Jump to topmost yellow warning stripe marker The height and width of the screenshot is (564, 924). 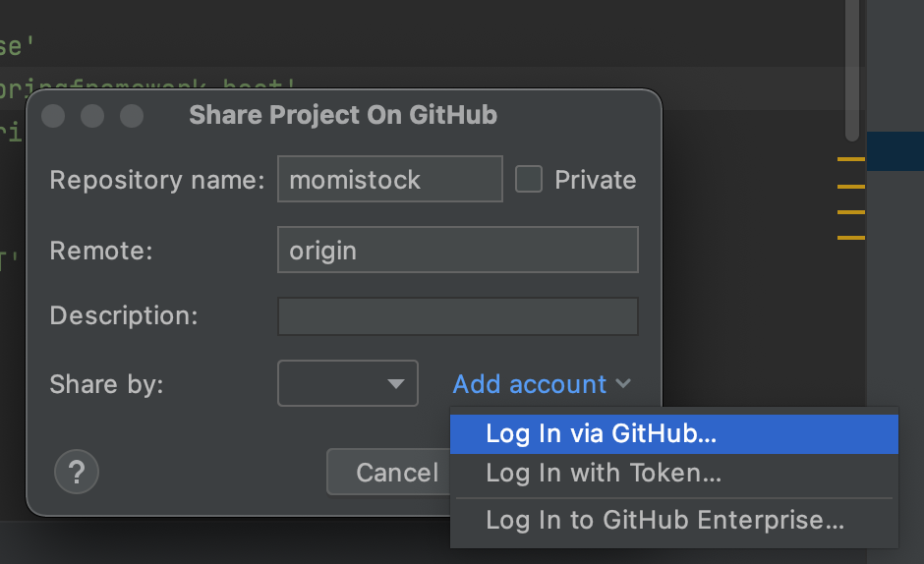pos(851,159)
